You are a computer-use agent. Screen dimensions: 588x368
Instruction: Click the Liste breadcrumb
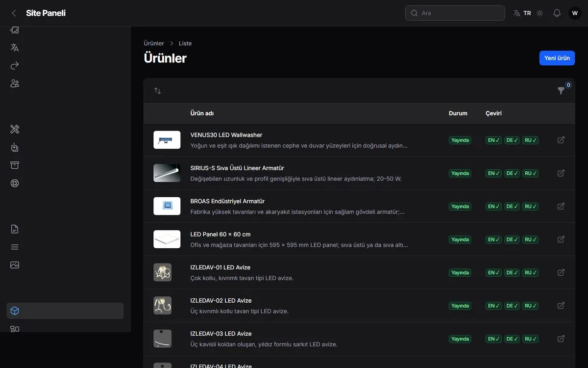185,43
